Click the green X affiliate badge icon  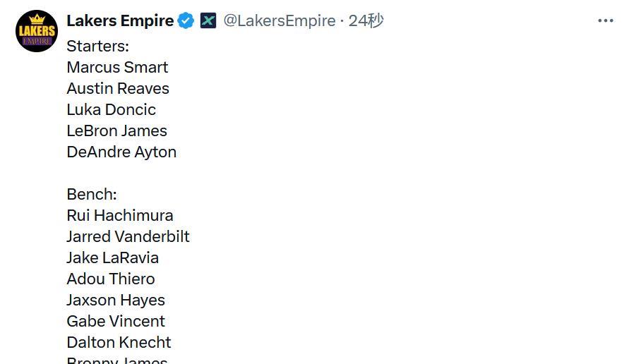(208, 20)
